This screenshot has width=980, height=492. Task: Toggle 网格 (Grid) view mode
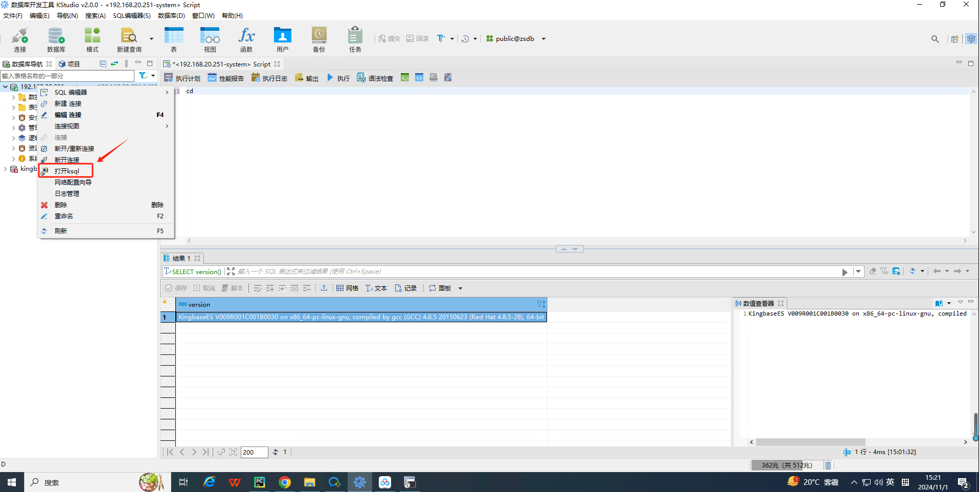[x=348, y=288]
